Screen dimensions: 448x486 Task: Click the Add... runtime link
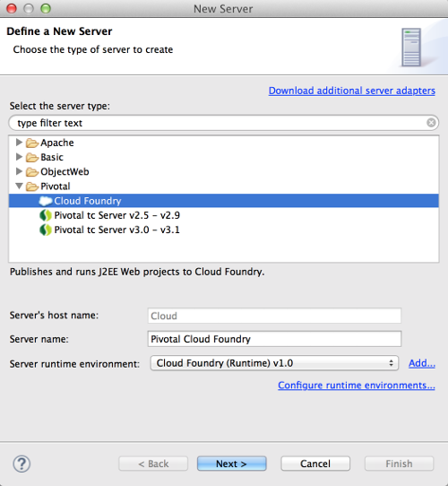[422, 363]
